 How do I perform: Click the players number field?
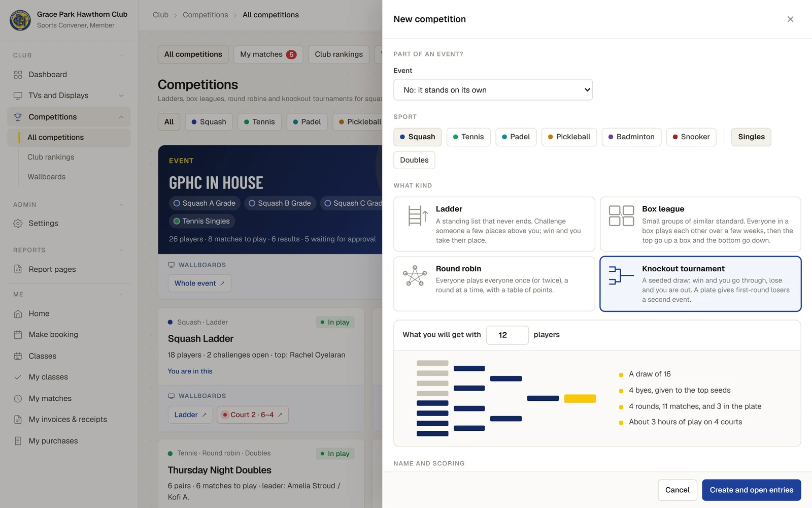pos(507,335)
